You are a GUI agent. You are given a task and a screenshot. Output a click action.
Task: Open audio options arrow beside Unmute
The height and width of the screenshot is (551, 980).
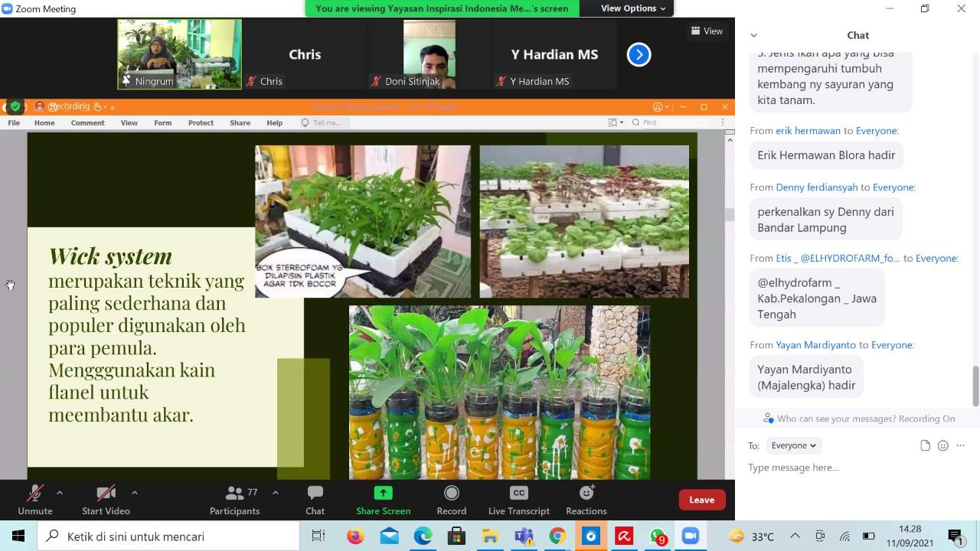pos(60,493)
